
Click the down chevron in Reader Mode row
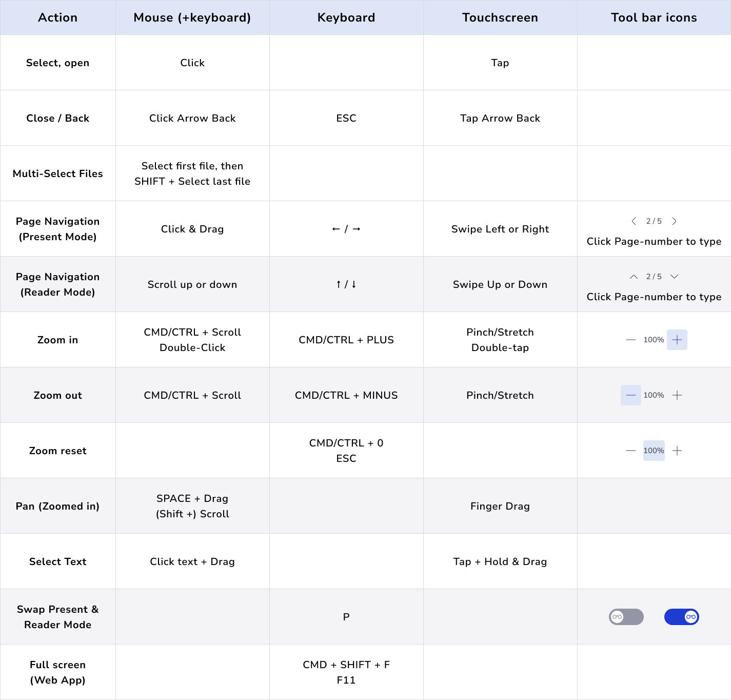pos(675,277)
